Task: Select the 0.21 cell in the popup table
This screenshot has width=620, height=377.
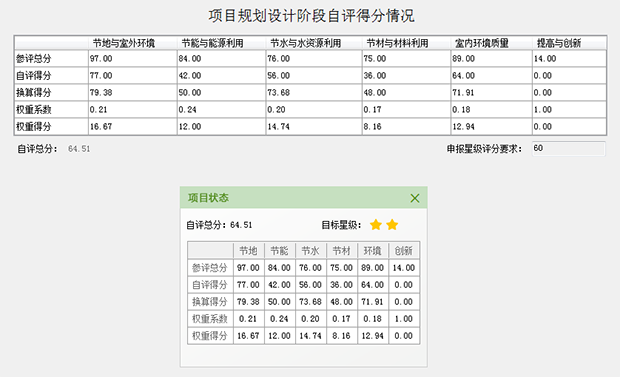Action: pyautogui.click(x=249, y=319)
